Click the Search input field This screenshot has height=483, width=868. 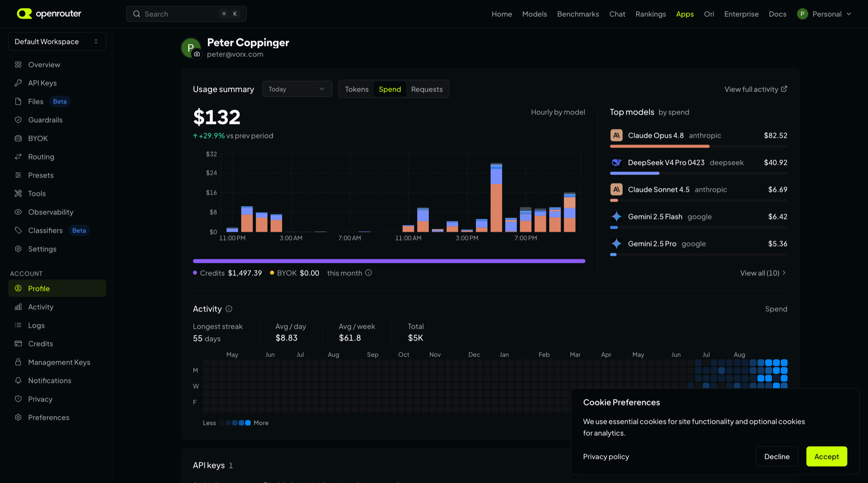click(x=186, y=14)
